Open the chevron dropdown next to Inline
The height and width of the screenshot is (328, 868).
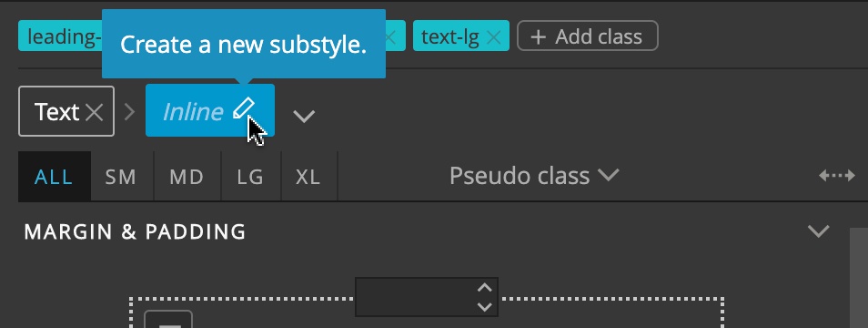pyautogui.click(x=304, y=116)
